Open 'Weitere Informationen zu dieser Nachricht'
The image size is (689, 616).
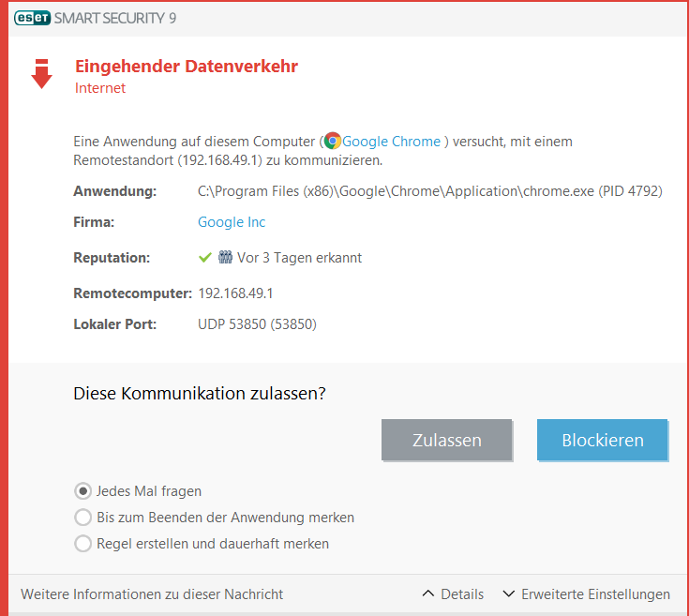[152, 594]
